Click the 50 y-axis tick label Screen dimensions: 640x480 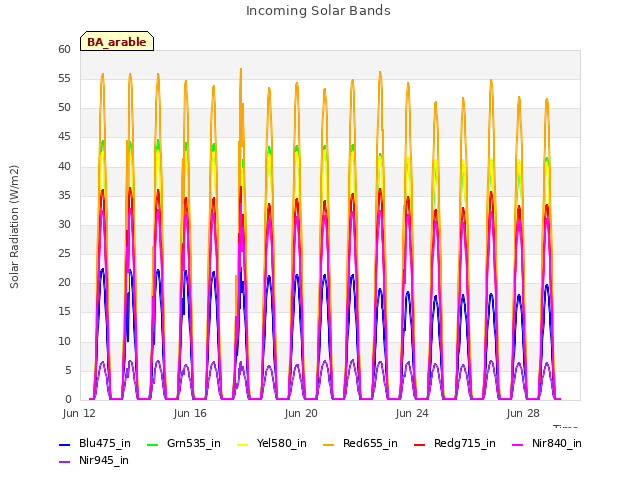pyautogui.click(x=64, y=108)
